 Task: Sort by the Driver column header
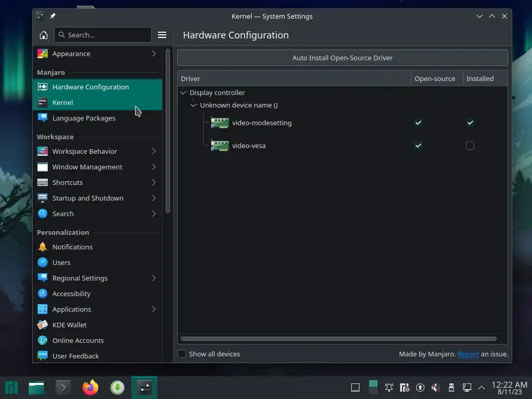[294, 78]
